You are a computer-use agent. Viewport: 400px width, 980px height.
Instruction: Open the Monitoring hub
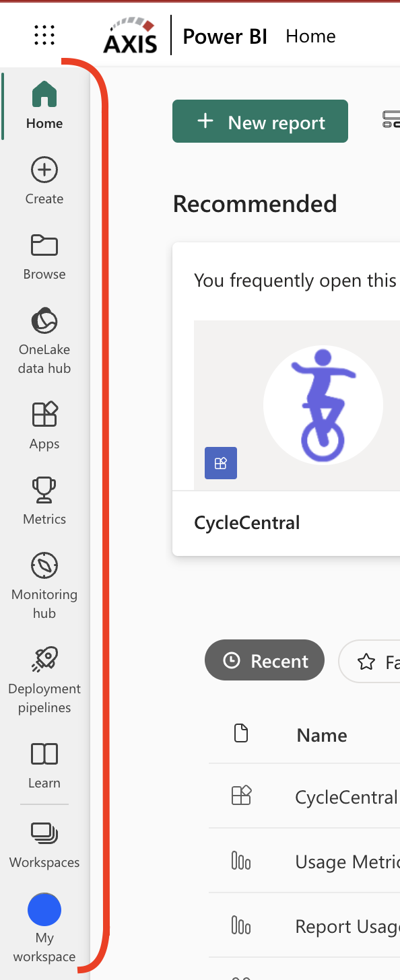coord(44,565)
